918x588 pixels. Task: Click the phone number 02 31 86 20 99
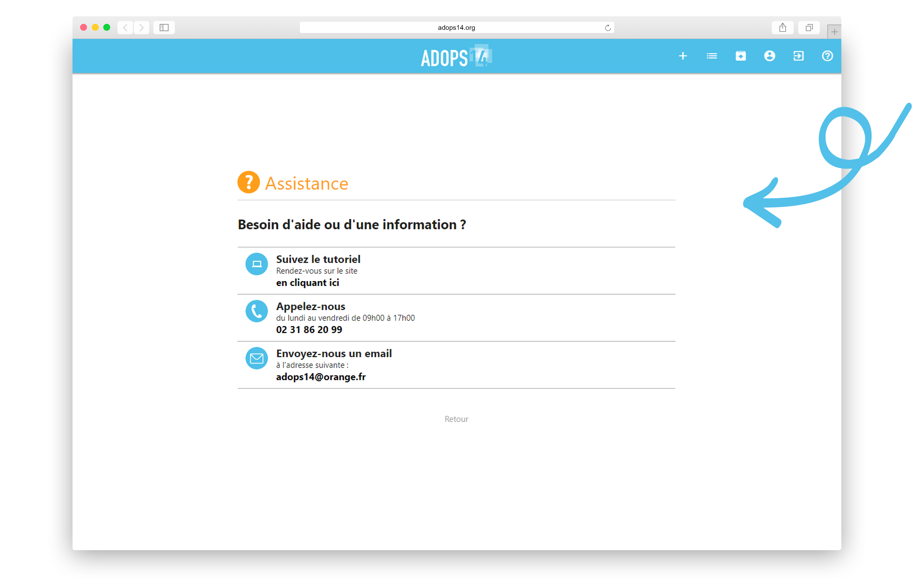click(x=309, y=330)
